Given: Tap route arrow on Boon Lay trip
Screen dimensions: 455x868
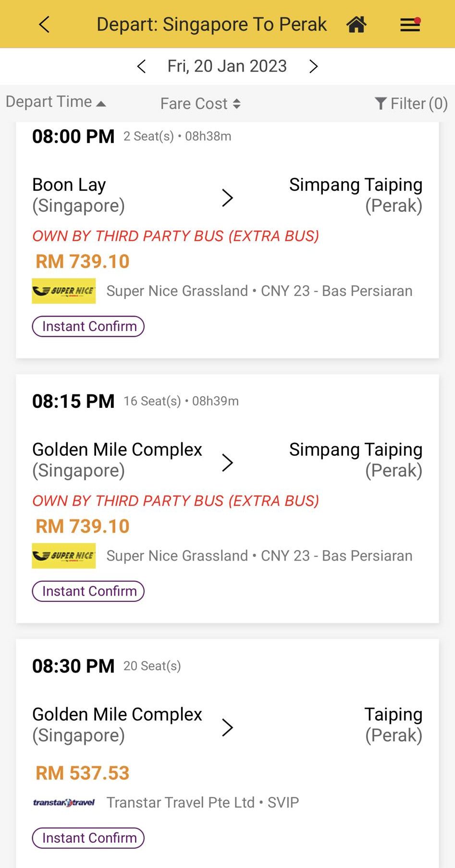Looking at the screenshot, I should [227, 197].
